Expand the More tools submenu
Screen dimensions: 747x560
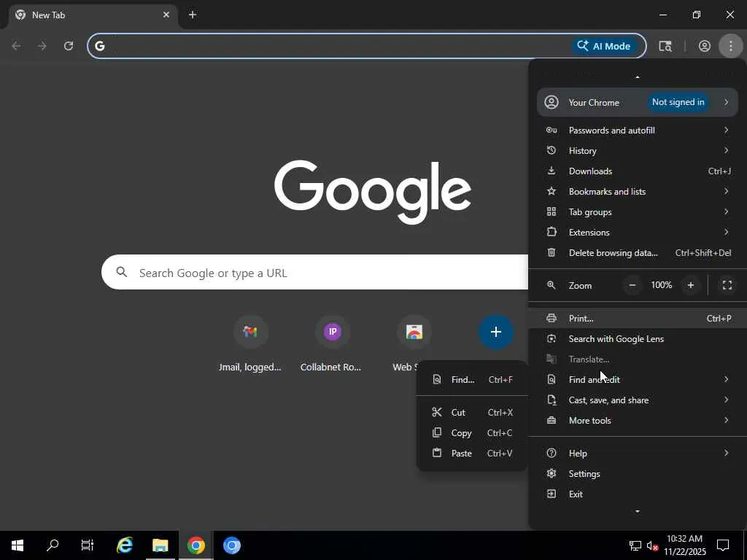(x=638, y=421)
